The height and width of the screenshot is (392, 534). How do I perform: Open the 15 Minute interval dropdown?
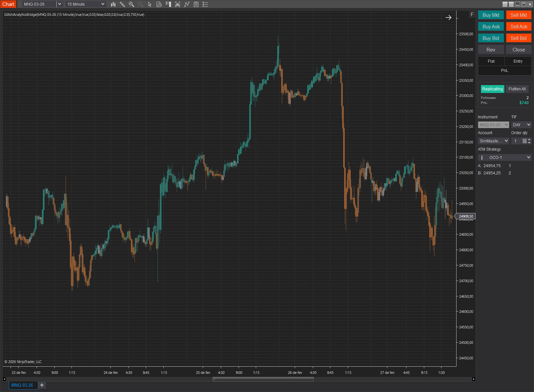click(x=86, y=4)
